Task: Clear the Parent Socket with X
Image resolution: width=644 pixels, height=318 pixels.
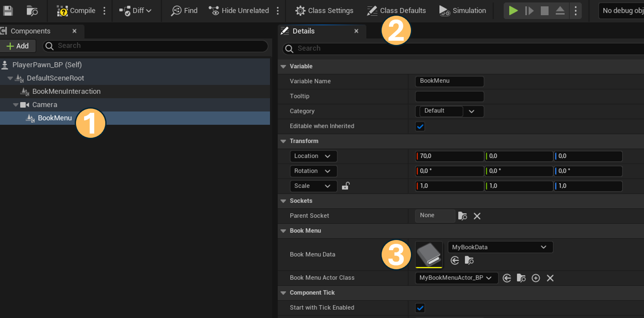Action: point(477,216)
